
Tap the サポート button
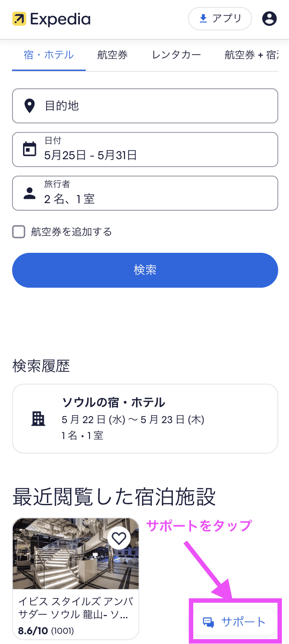pos(235,621)
